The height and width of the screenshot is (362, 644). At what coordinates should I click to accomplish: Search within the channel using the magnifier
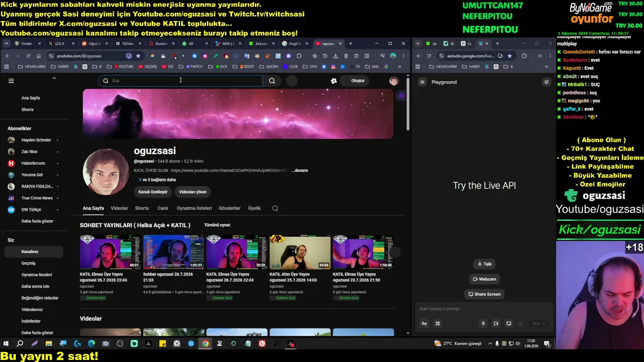pyautogui.click(x=275, y=208)
